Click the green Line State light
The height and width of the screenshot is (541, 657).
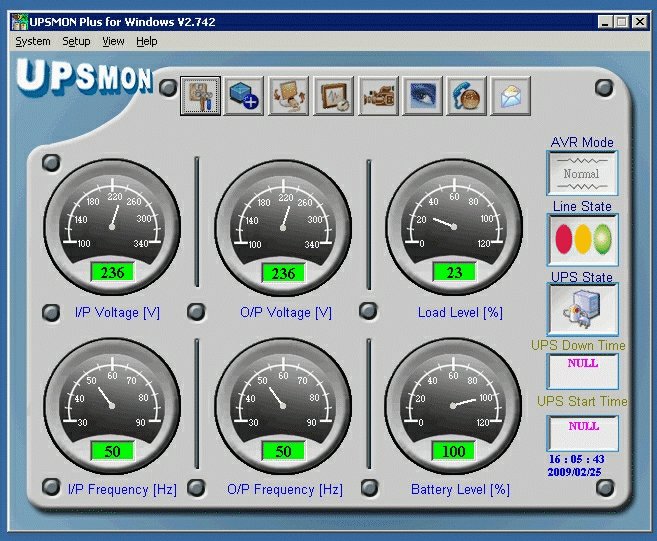pyautogui.click(x=603, y=239)
